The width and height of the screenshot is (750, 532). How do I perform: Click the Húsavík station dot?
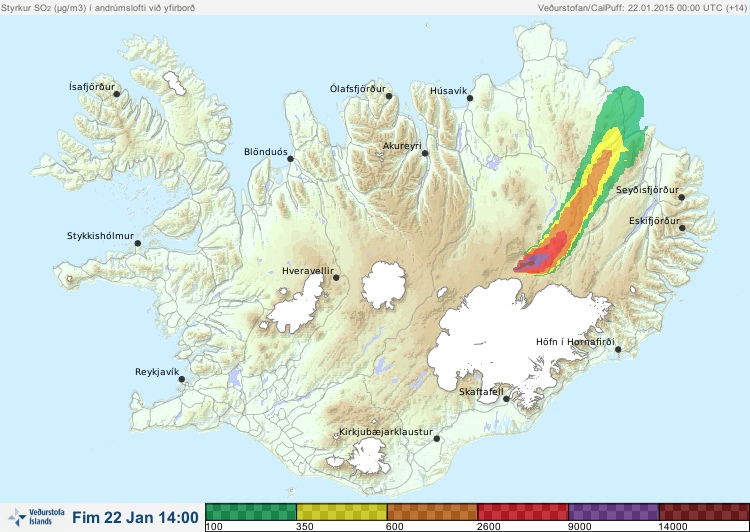[x=470, y=98]
